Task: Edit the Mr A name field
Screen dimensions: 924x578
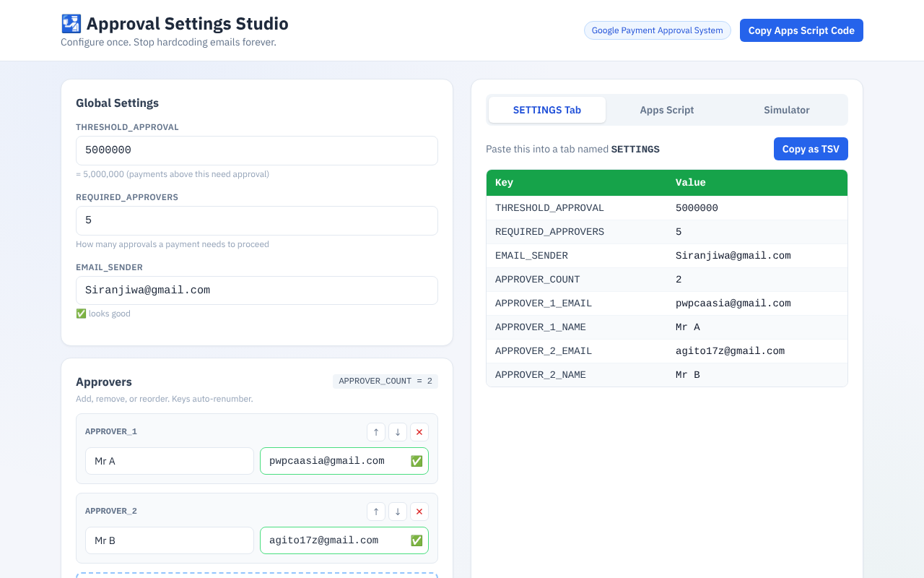Action: tap(170, 461)
